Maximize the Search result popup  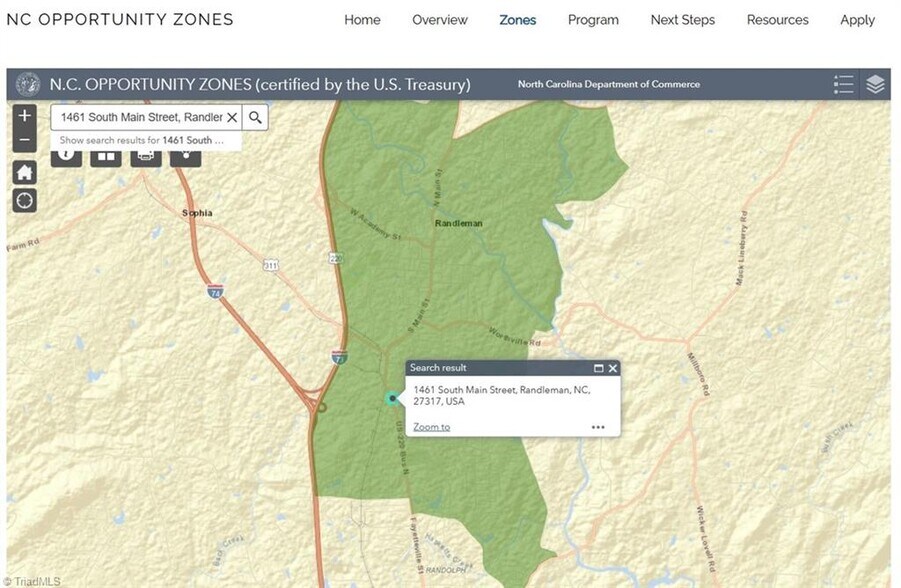click(x=598, y=368)
